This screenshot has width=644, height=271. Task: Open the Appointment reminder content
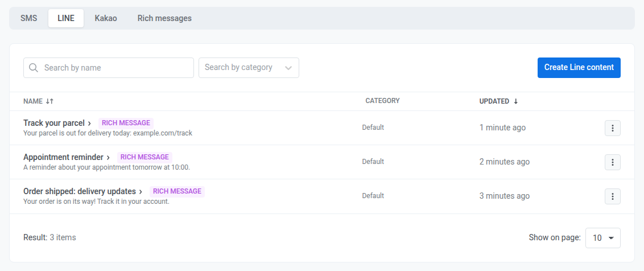pyautogui.click(x=63, y=157)
